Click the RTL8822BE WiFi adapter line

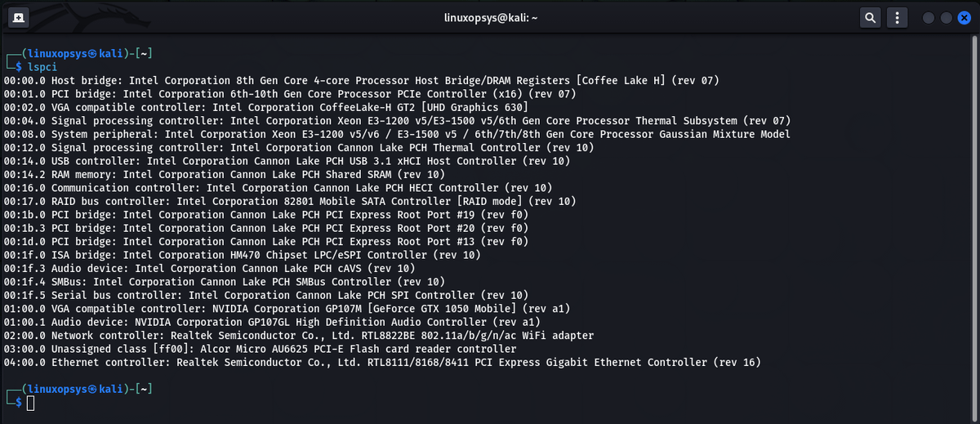[x=299, y=335]
